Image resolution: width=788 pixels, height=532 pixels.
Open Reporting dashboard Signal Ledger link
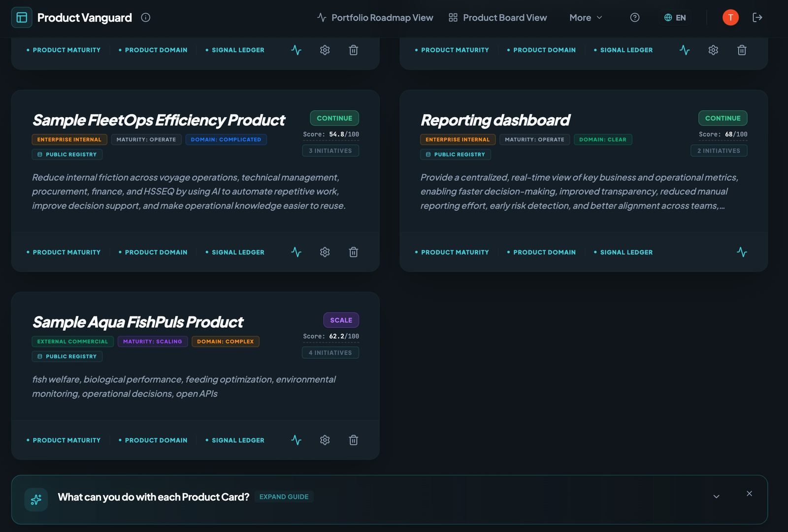click(624, 252)
